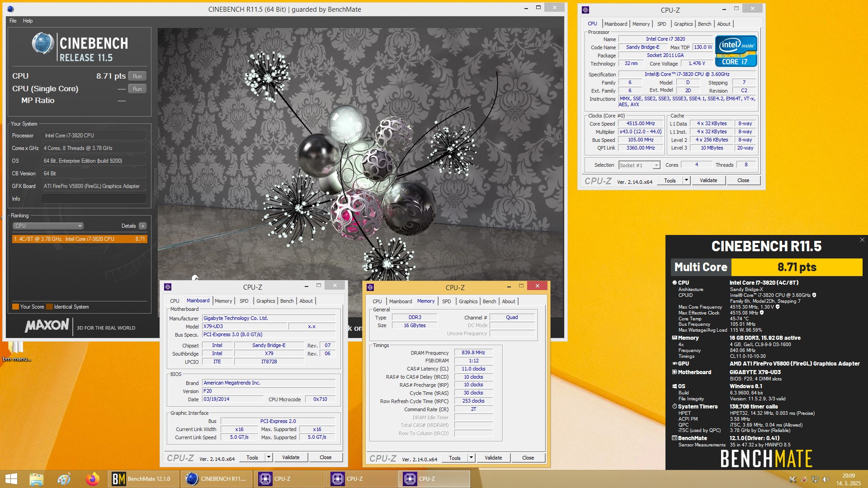This screenshot has width=868, height=488.
Task: Open the File menu in Cinebench
Action: click(13, 21)
